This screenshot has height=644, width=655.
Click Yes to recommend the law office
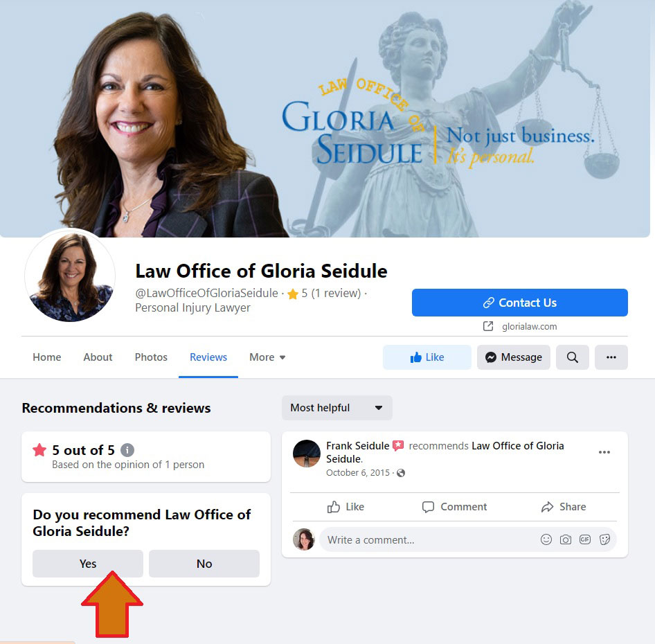pos(88,564)
